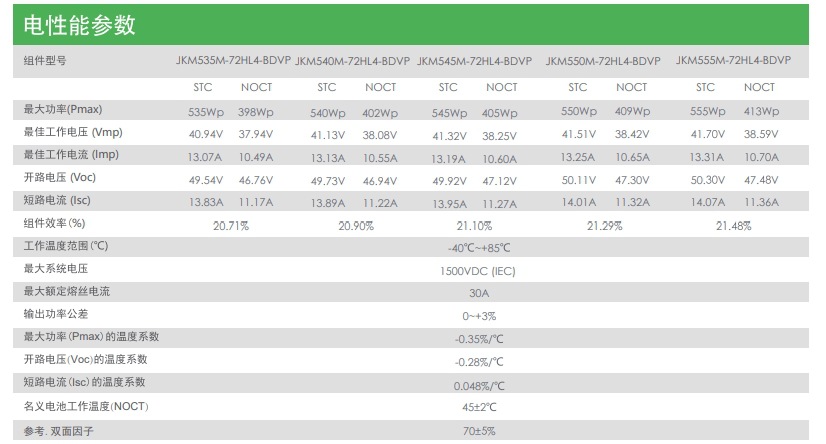
Task: Click the 最大额定熔丝电流 row label
Action: pyautogui.click(x=67, y=291)
